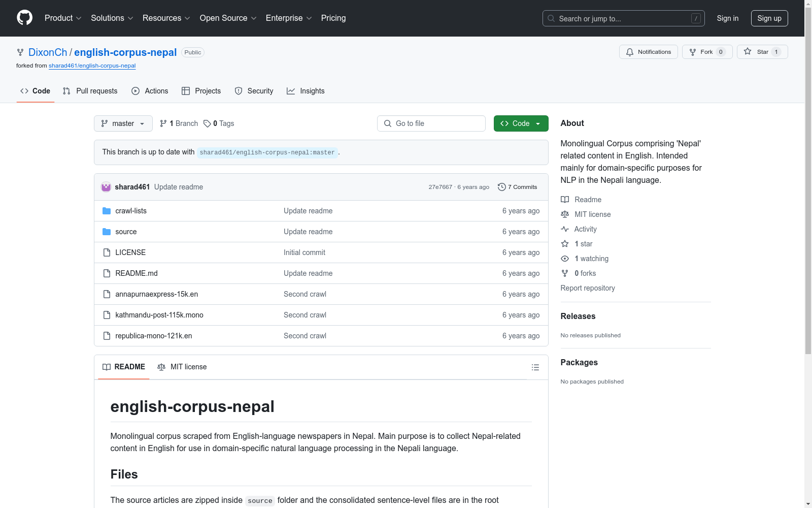Open the Projects tab
Image resolution: width=812 pixels, height=508 pixels.
tap(201, 91)
